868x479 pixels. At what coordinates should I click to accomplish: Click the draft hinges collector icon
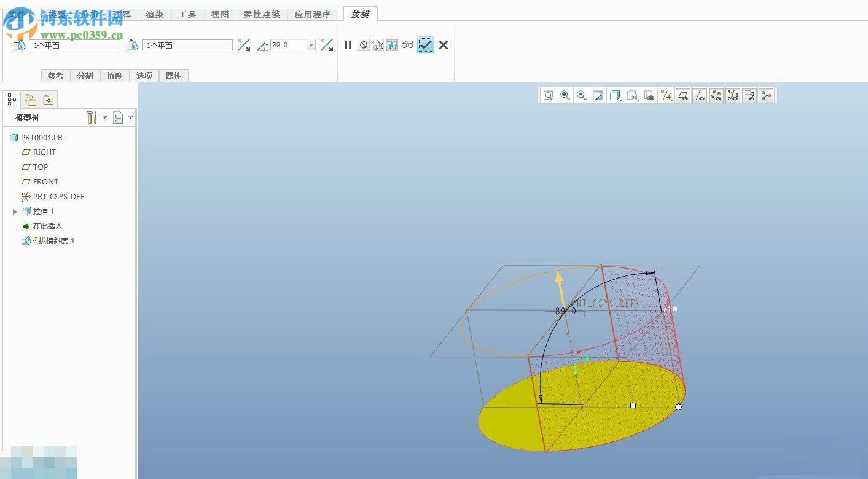click(x=19, y=46)
